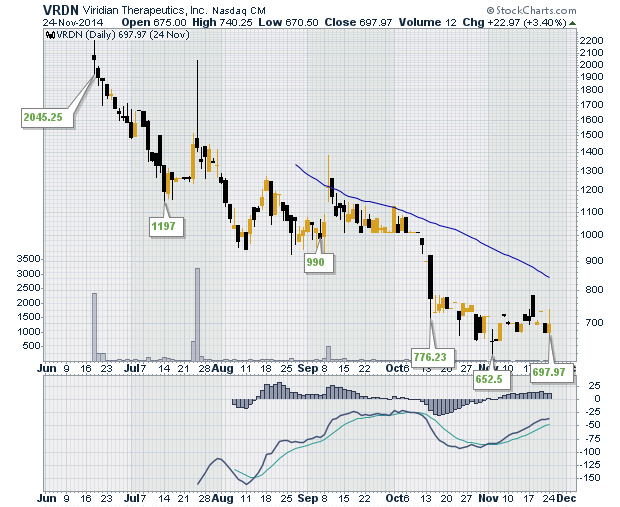
Task: Click the VRDN ticker symbol heading
Action: (63, 7)
